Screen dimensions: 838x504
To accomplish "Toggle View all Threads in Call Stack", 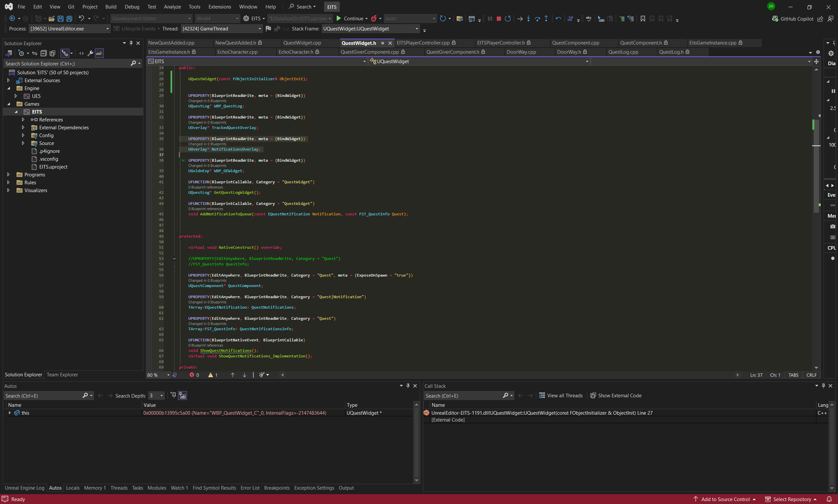I will (561, 395).
